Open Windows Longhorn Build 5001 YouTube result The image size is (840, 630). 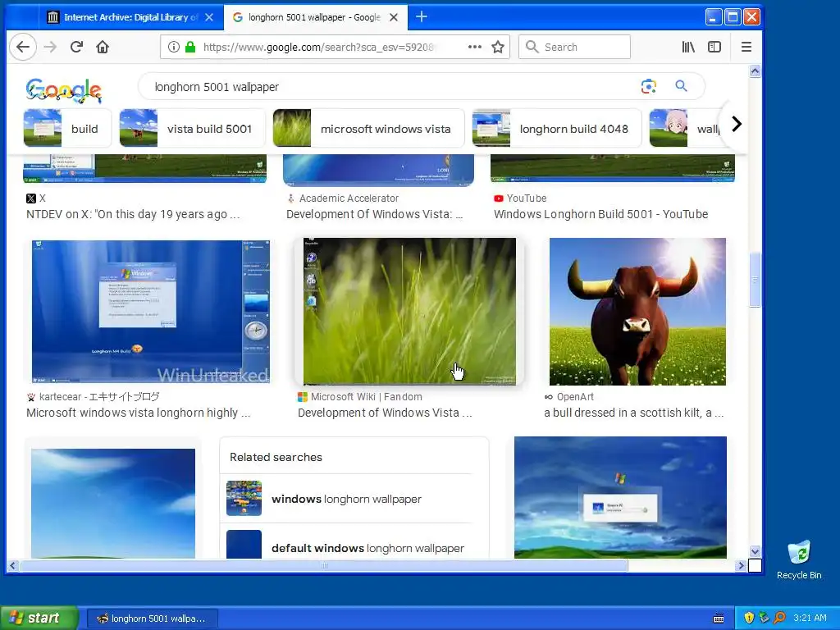point(601,214)
